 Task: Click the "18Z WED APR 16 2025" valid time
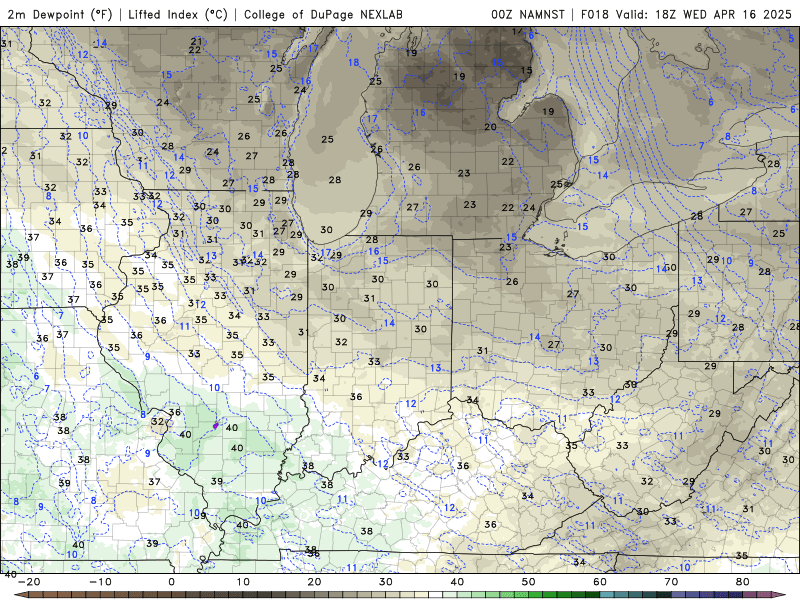[x=723, y=14]
